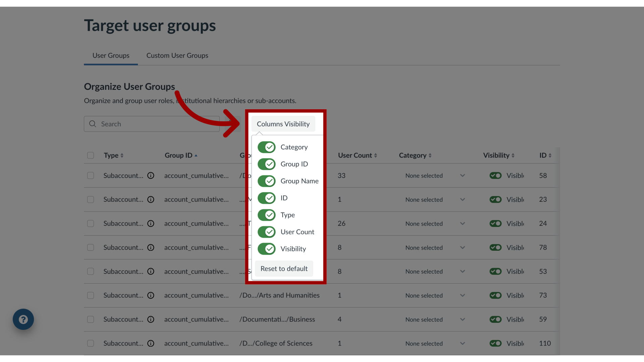Select the checkbox on first table row

(x=91, y=176)
